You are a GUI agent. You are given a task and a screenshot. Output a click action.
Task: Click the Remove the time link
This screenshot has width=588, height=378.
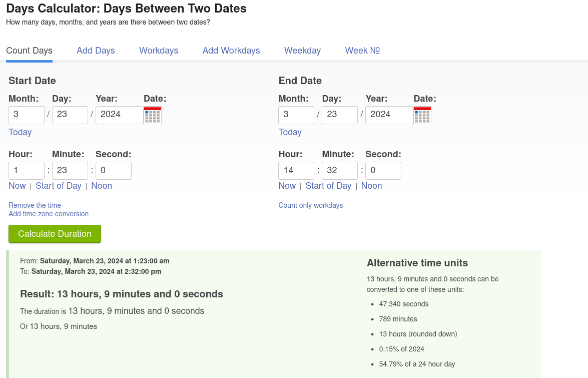pos(35,205)
